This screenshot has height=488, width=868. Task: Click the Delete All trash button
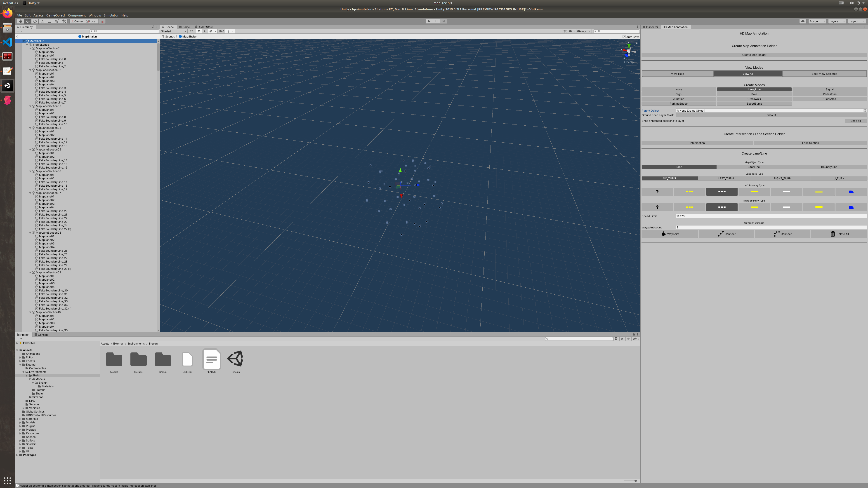[x=839, y=234]
